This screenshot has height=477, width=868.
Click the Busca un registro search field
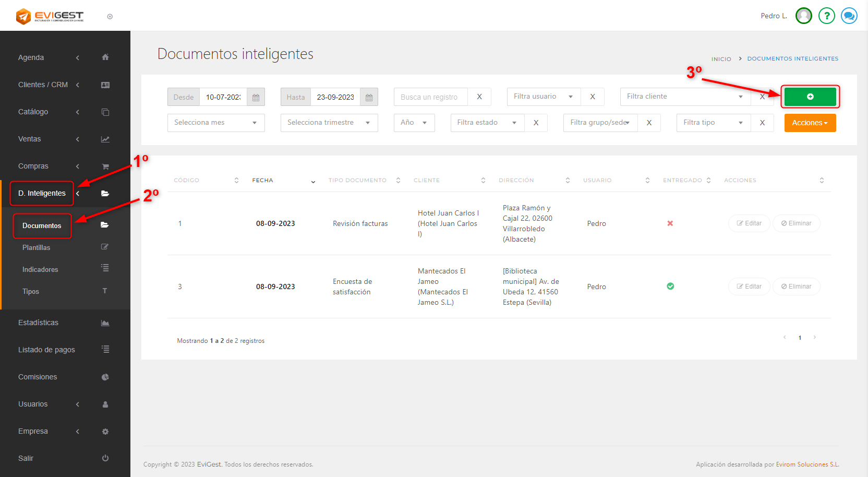click(431, 97)
